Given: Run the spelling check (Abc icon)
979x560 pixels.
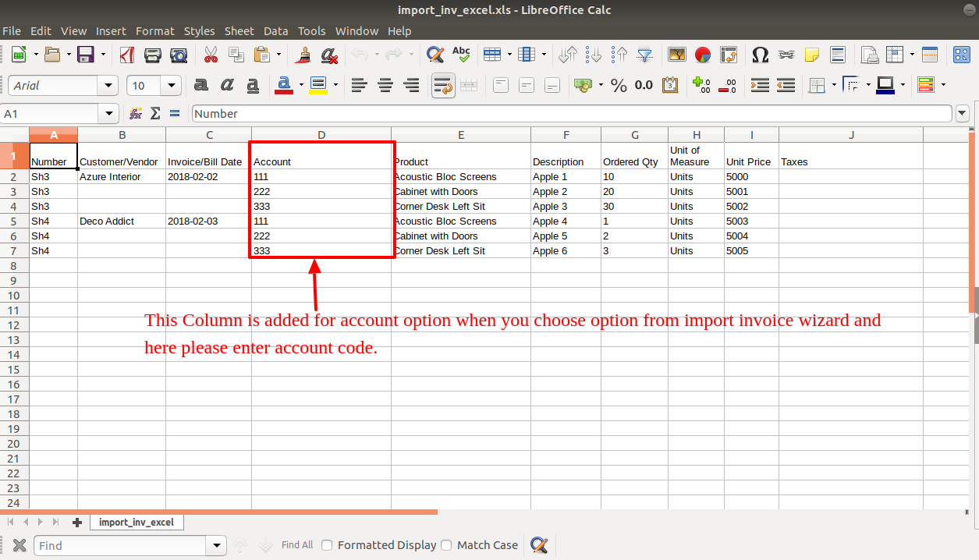Looking at the screenshot, I should coord(461,55).
